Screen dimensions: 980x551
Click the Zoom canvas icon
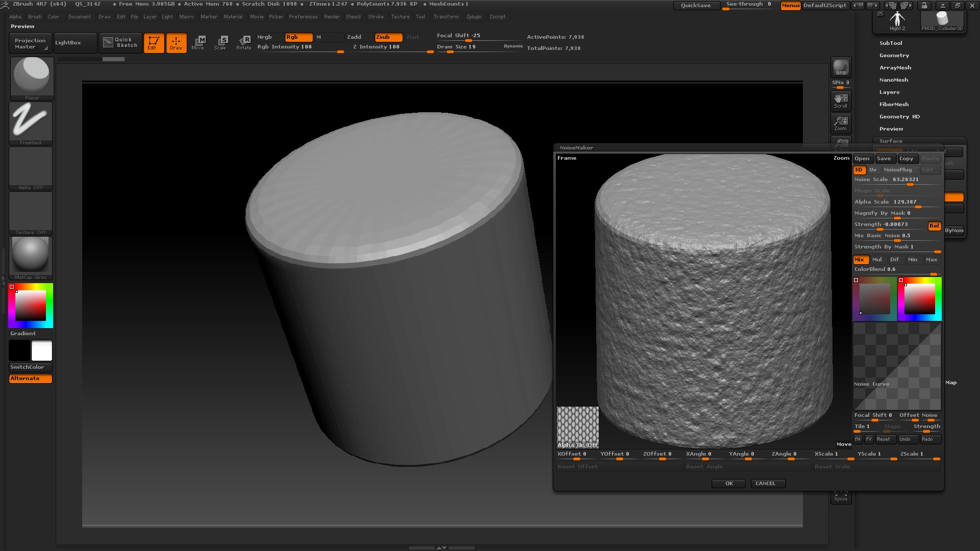pos(841,123)
